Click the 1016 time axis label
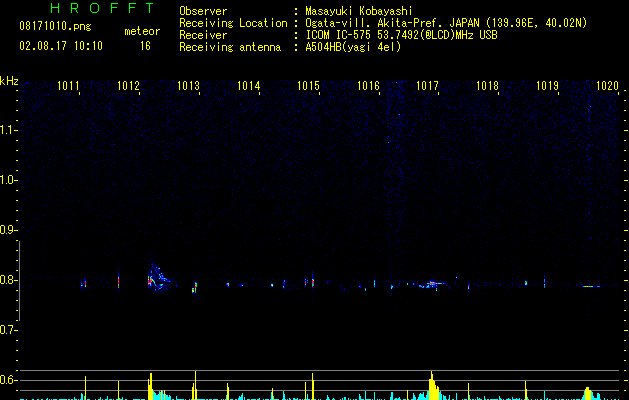This screenshot has width=629, height=400. (x=368, y=86)
